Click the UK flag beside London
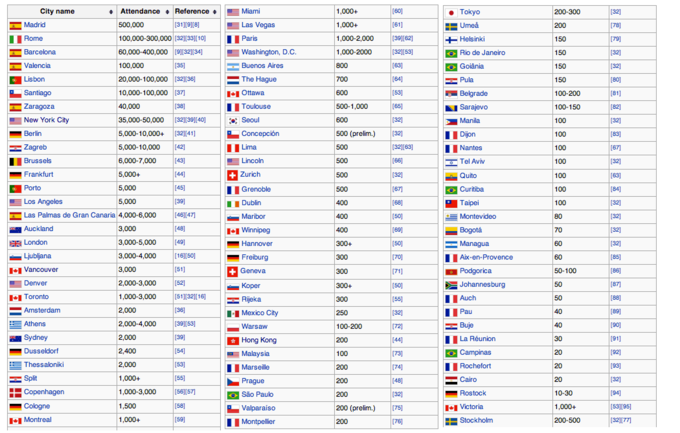 15,243
